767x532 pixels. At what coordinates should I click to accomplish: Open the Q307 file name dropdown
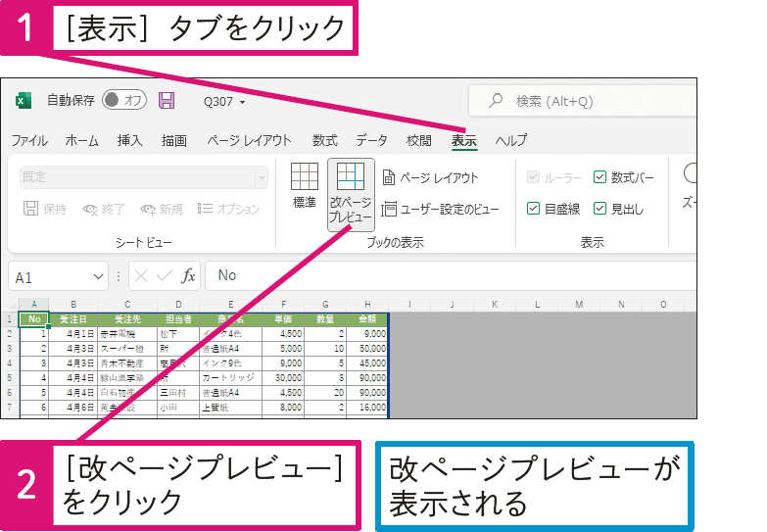point(242,102)
